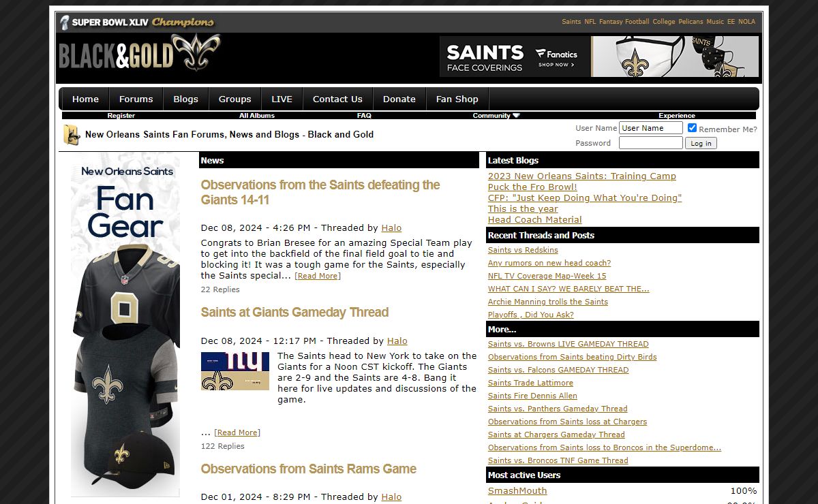Open 'Saints Fire Dennis Allen' link
Viewport: 818px width, 504px height.
pos(532,396)
